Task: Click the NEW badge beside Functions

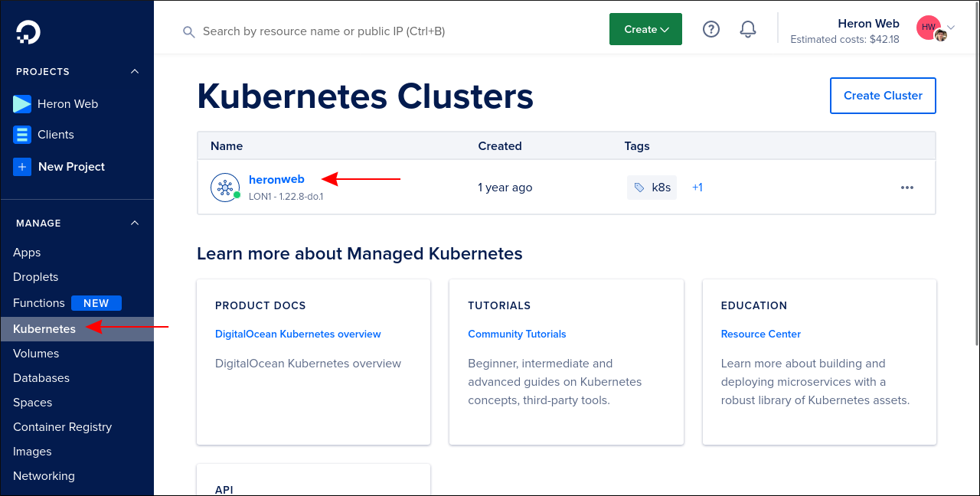Action: click(x=96, y=302)
